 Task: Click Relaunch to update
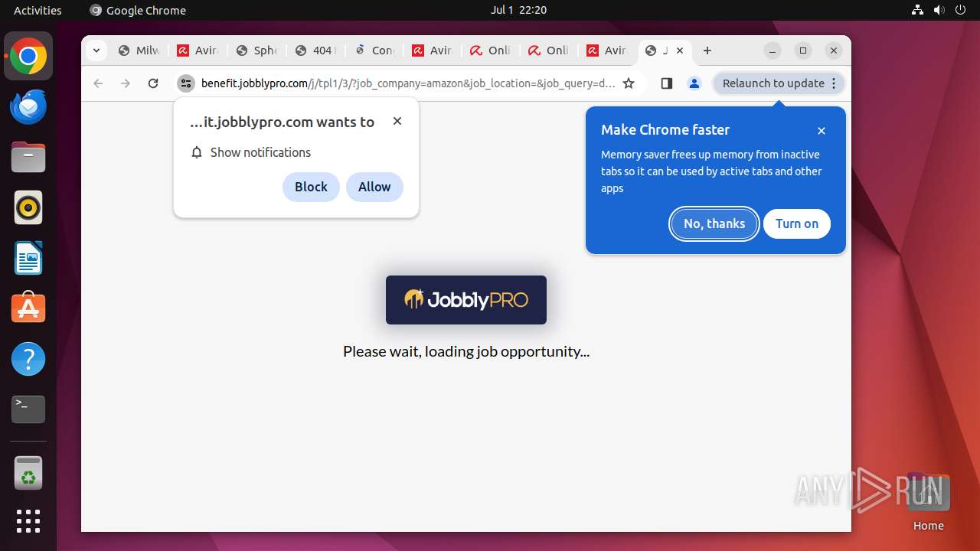779,83
